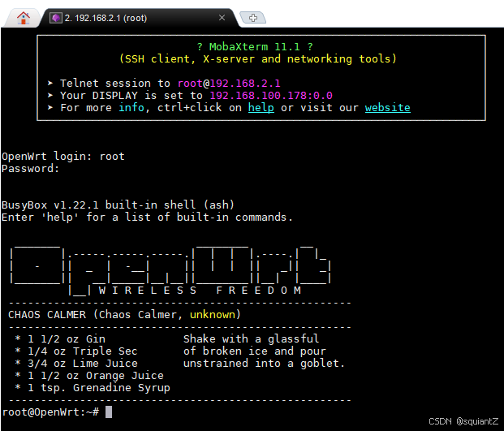Click the 'OpenWrt login: root' line

point(63,157)
